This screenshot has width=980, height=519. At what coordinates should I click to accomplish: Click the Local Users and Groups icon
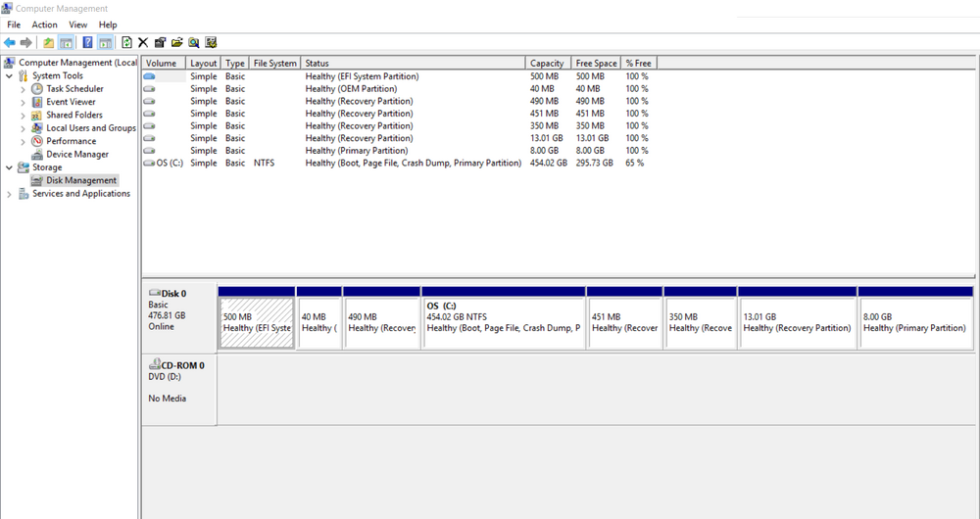pos(37,128)
